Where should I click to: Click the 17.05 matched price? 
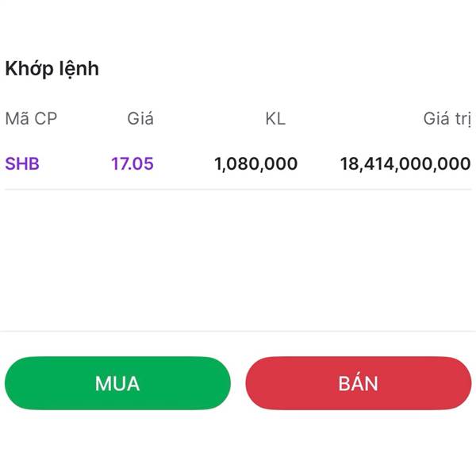pos(132,164)
